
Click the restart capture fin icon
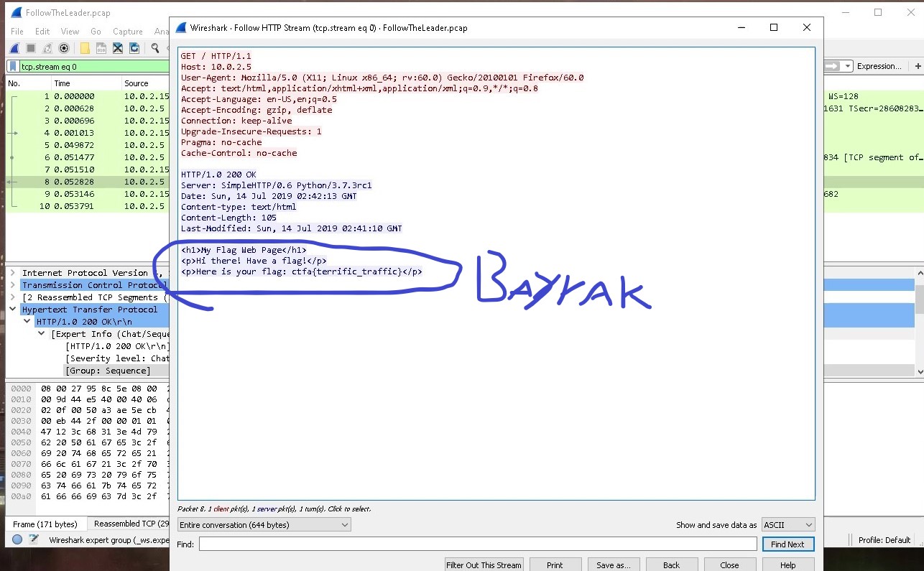click(x=47, y=48)
